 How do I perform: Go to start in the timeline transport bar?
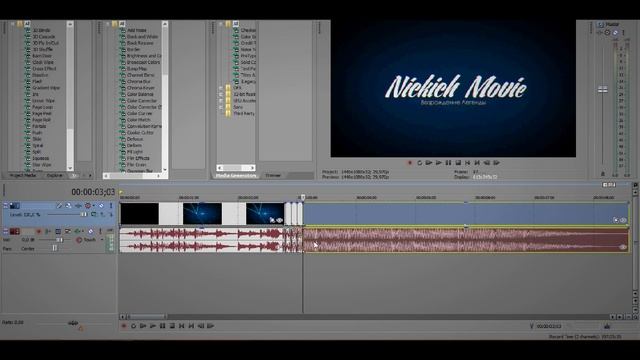pos(182,326)
